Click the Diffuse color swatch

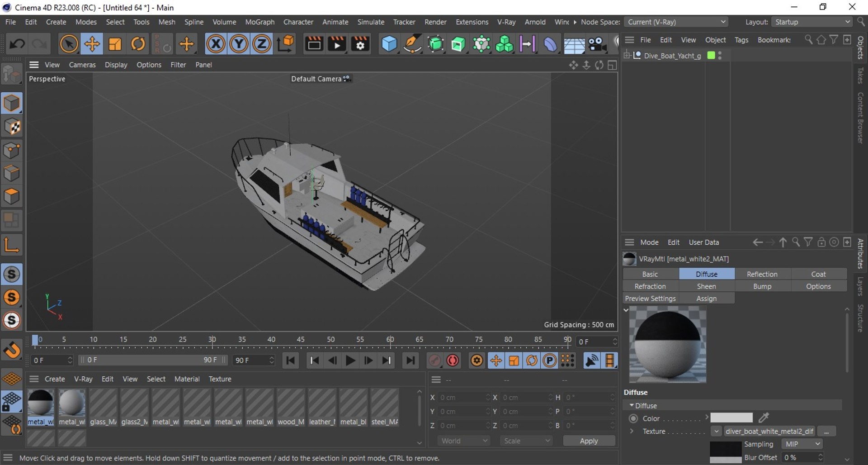point(731,418)
